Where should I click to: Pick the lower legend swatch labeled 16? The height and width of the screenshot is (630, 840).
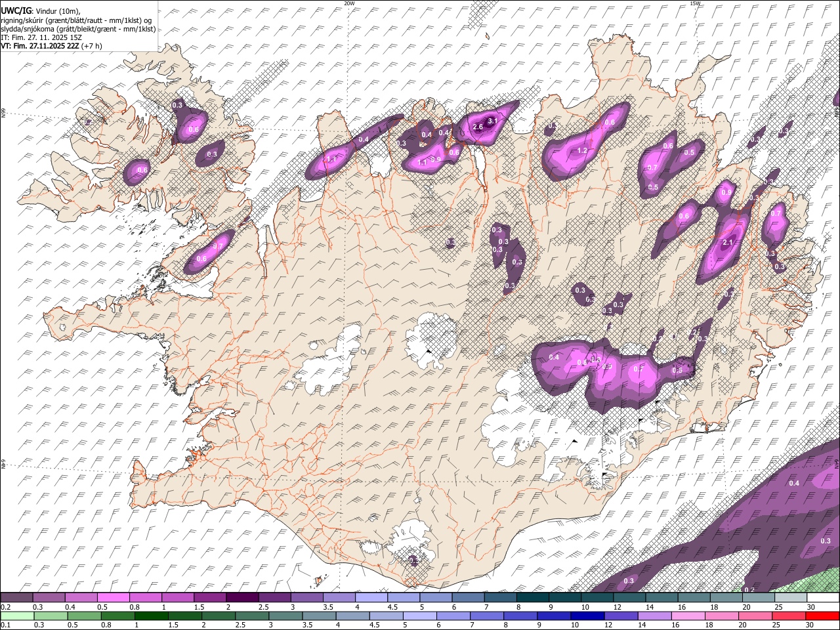click(688, 616)
